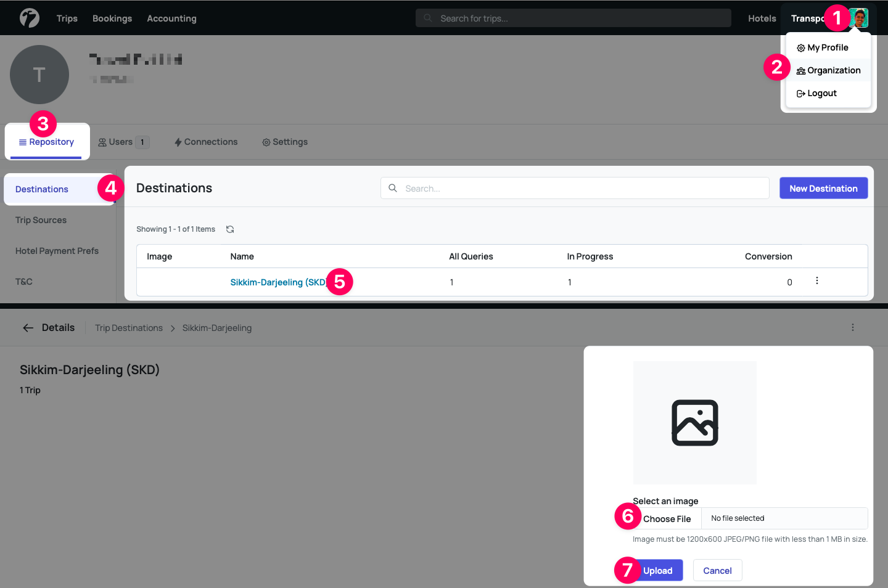888x588 pixels.
Task: Go to the Settings tab
Action: click(x=289, y=142)
